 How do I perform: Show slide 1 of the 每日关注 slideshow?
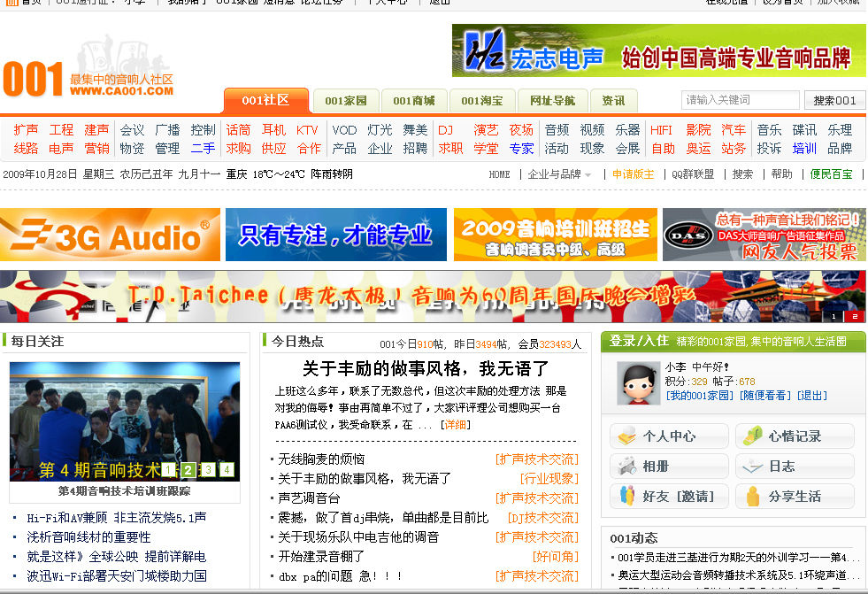(x=169, y=470)
